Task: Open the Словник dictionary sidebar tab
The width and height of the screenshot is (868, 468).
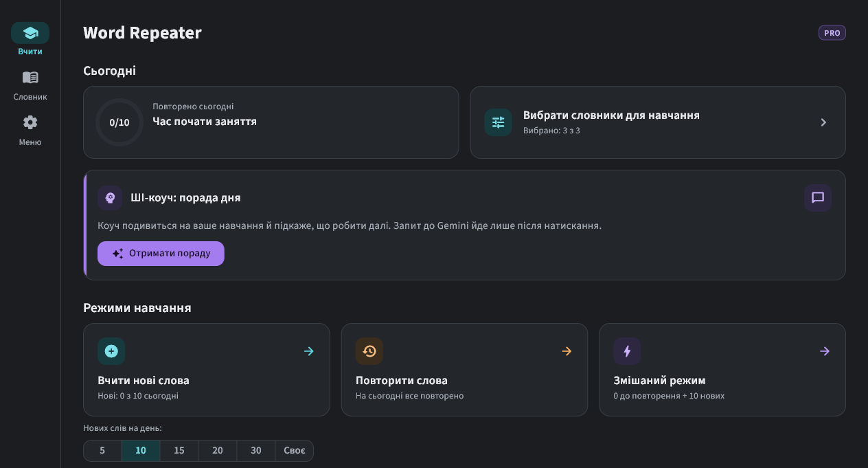Action: click(x=30, y=85)
